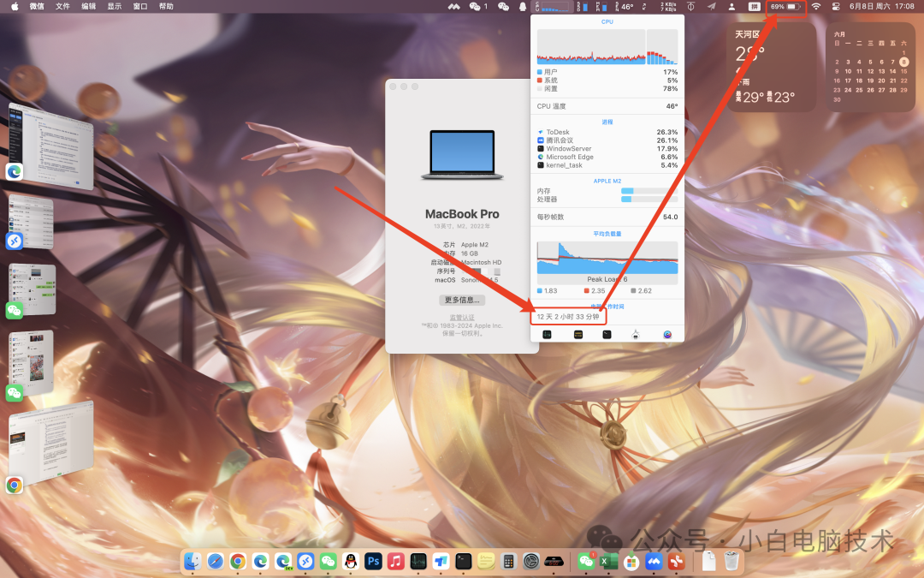Click the network speed KB/s menu bar item
This screenshot has width=924, height=578.
[668, 7]
